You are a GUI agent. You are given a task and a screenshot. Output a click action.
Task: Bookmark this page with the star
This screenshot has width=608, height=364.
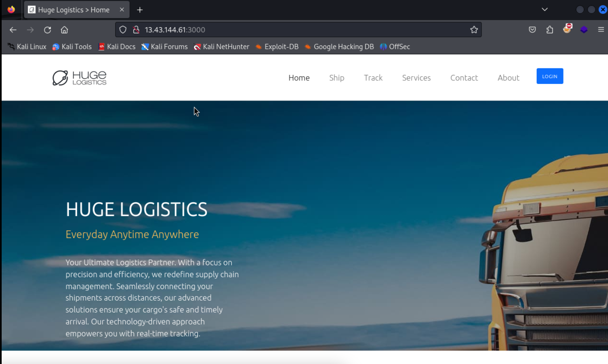click(x=474, y=30)
